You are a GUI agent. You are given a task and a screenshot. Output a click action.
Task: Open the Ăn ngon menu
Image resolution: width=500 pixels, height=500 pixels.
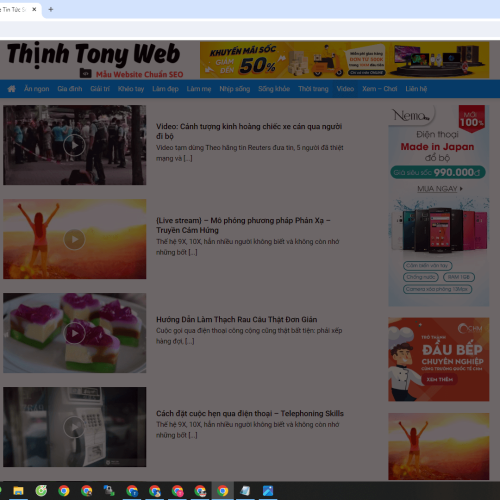36,89
